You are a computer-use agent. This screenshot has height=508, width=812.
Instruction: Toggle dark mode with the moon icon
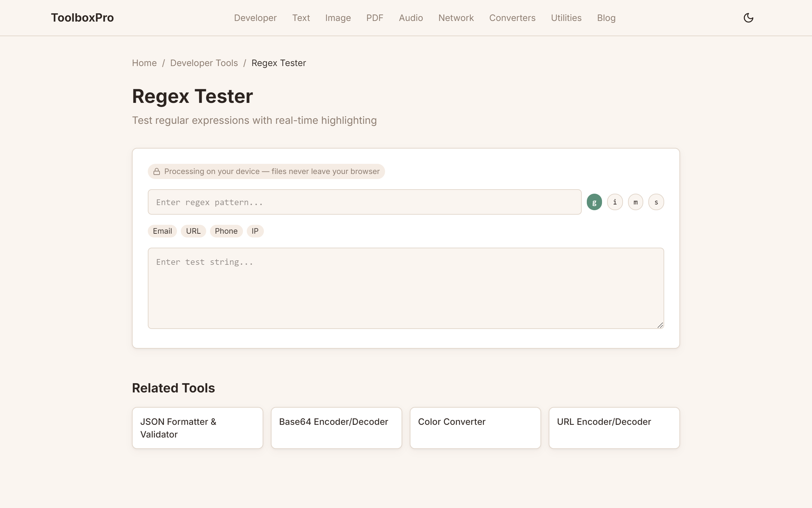[748, 18]
